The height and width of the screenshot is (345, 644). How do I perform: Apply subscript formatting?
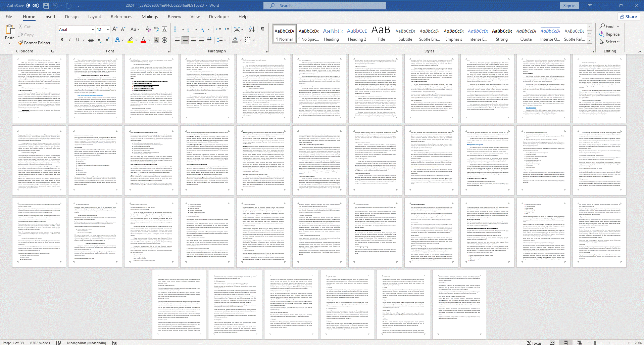[99, 40]
